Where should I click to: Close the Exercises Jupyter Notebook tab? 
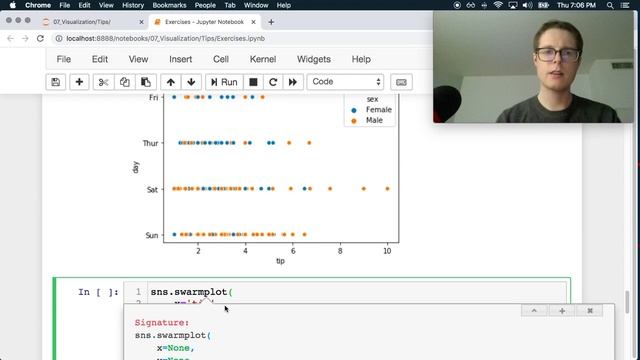coord(253,22)
